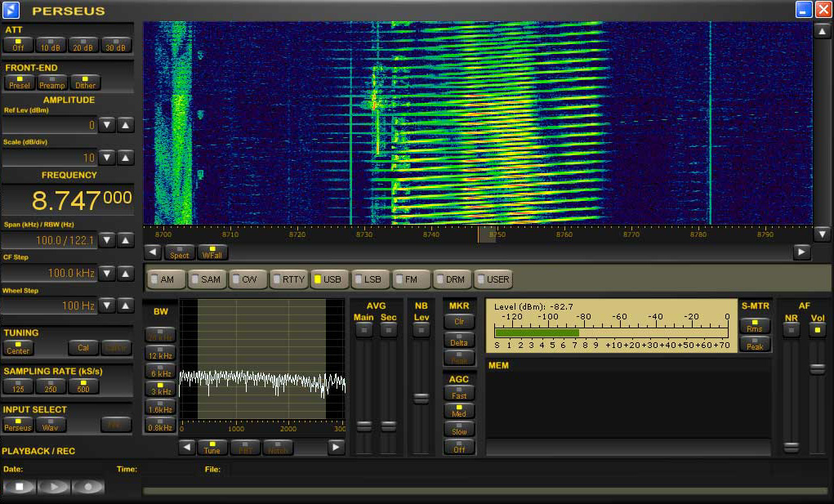
Task: Decrease the Span / RBW value
Action: [x=107, y=240]
